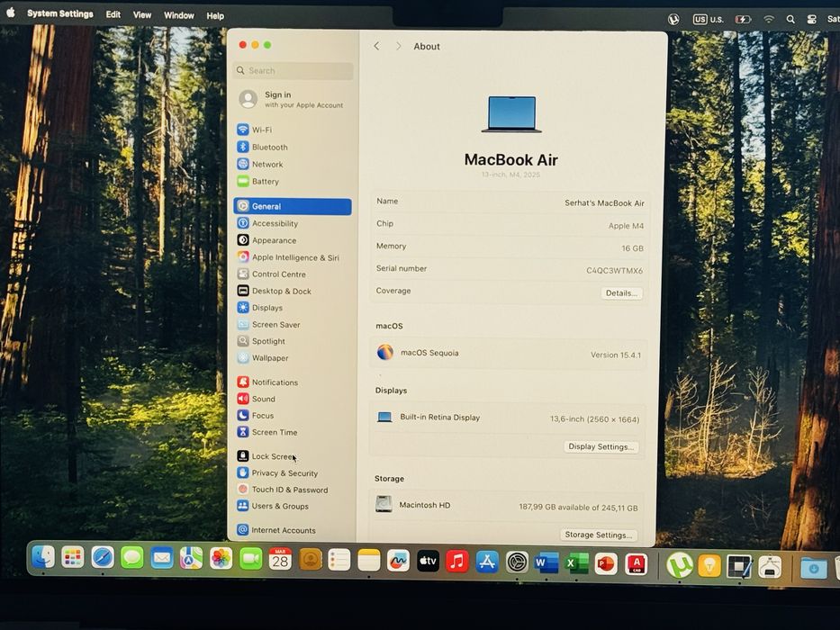This screenshot has height=630, width=840.
Task: Open Apple Intelligence & Siri settings
Action: [295, 257]
